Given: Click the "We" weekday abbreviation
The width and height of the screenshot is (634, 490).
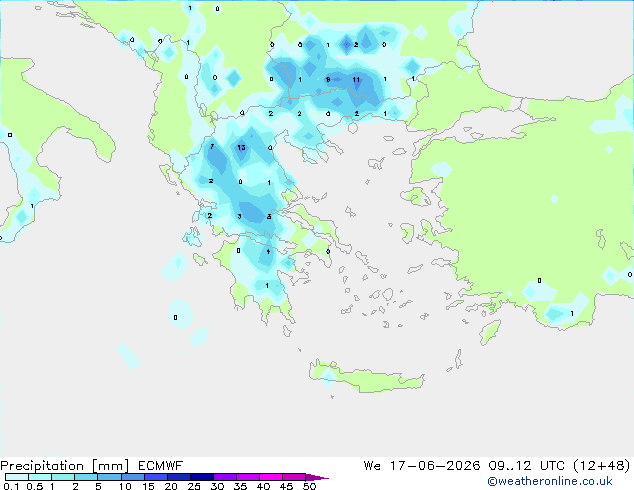Looking at the screenshot, I should coord(372,466).
